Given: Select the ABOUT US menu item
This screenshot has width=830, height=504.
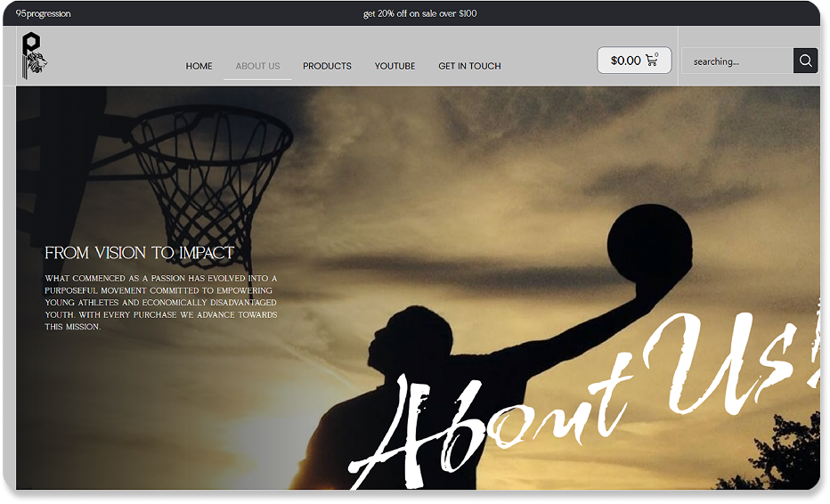Looking at the screenshot, I should point(257,66).
